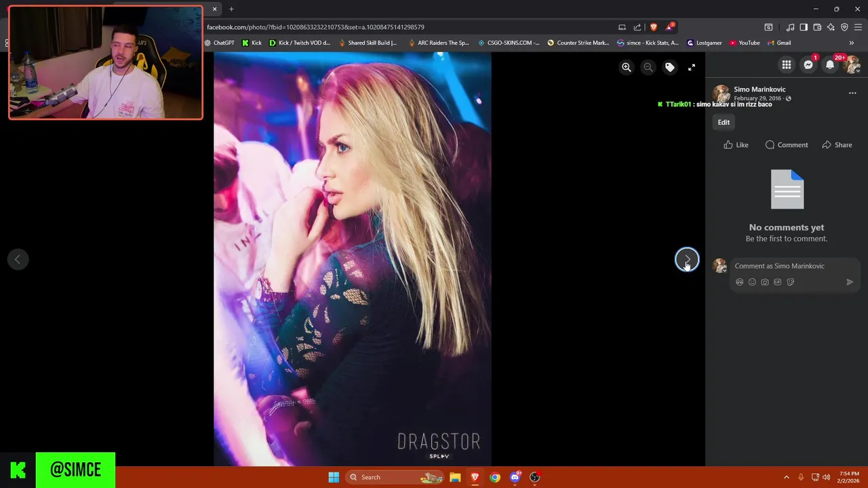The height and width of the screenshot is (488, 868).
Task: Toggle the browser sidebar panel
Action: (x=804, y=27)
